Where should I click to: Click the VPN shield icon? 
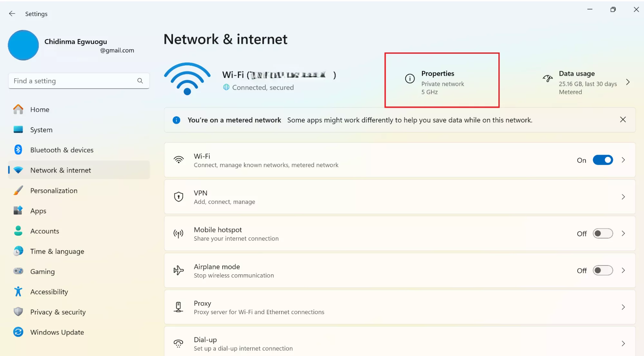point(178,197)
